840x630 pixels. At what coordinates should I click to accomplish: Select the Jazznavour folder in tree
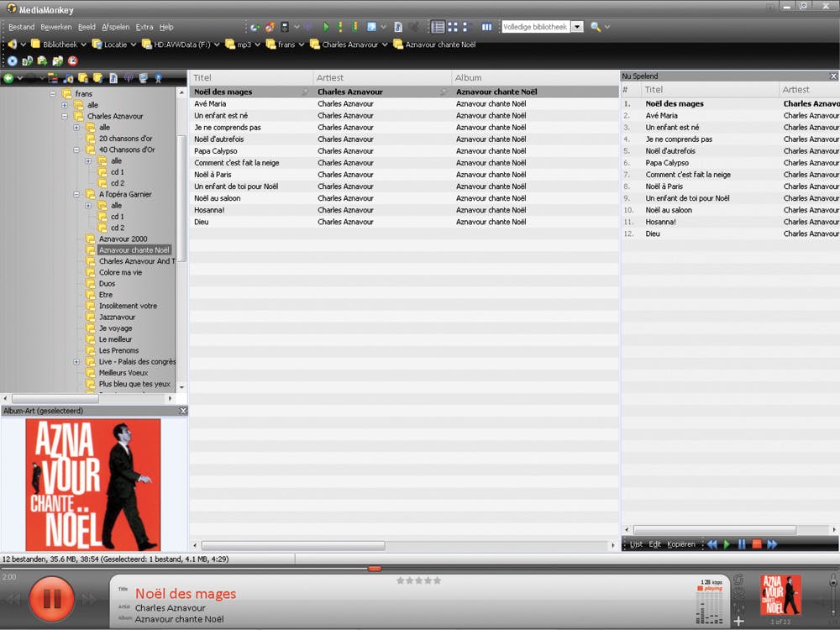[117, 318]
